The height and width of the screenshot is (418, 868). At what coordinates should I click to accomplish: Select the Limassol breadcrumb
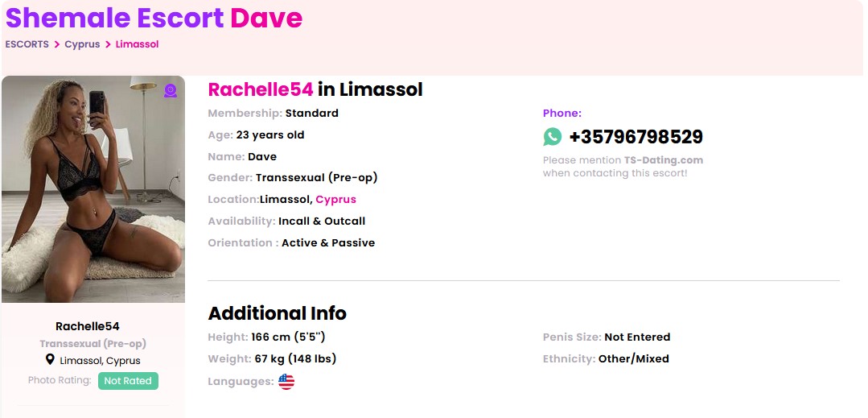click(x=137, y=44)
